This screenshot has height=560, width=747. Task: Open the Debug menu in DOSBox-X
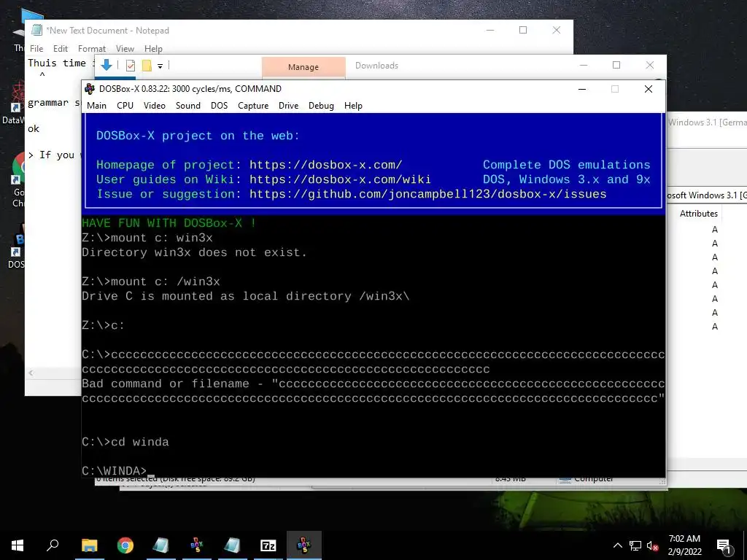coord(321,105)
